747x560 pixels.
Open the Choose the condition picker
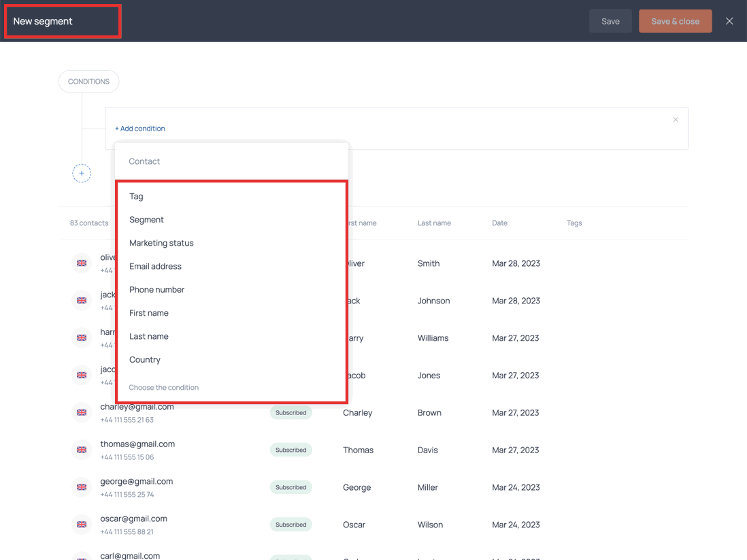point(163,387)
